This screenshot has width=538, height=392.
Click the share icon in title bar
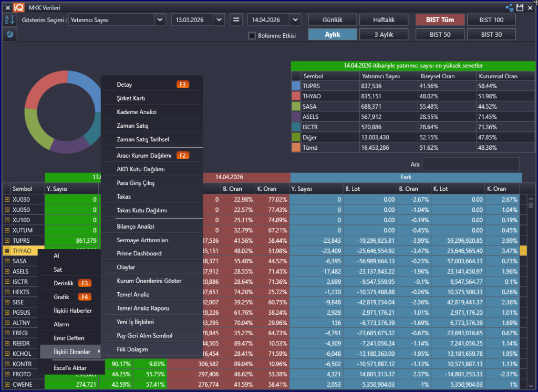tap(509, 7)
